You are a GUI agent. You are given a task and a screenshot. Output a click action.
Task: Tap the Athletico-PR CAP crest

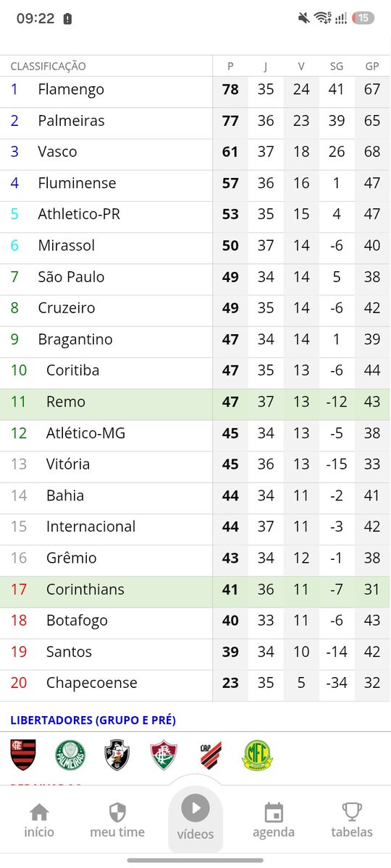tap(210, 754)
